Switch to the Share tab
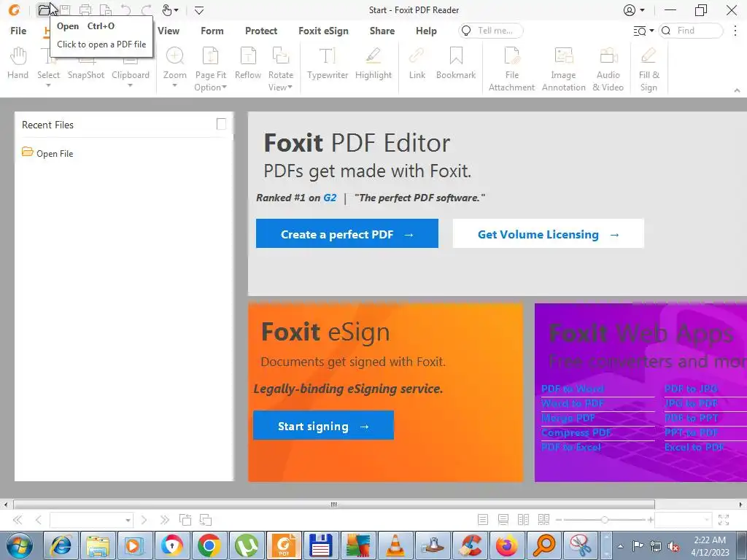The width and height of the screenshot is (747, 560). 382,31
